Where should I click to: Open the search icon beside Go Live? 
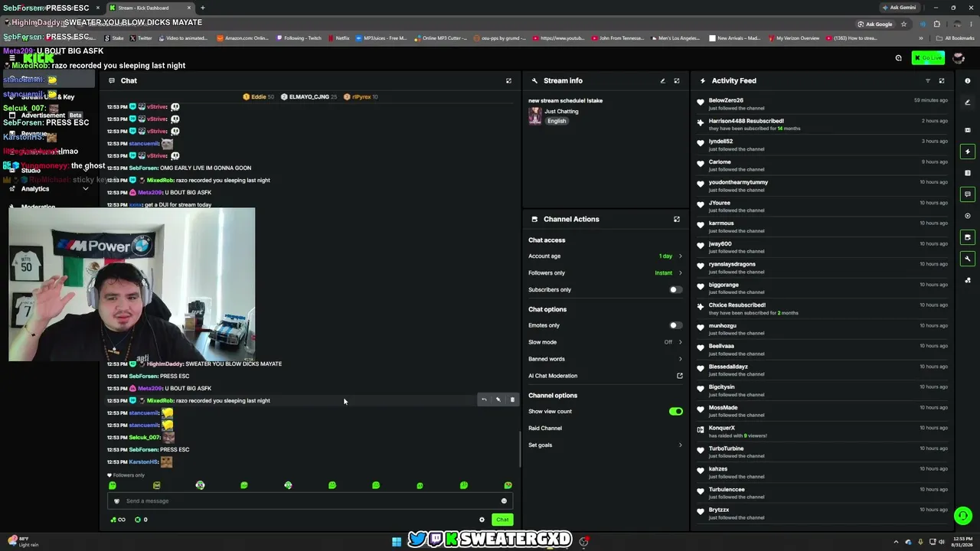pos(899,58)
